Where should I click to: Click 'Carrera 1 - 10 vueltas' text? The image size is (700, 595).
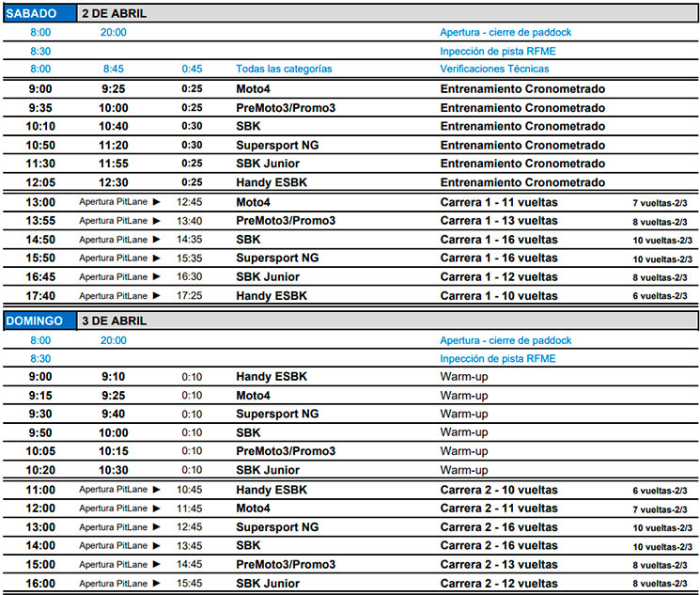(499, 296)
